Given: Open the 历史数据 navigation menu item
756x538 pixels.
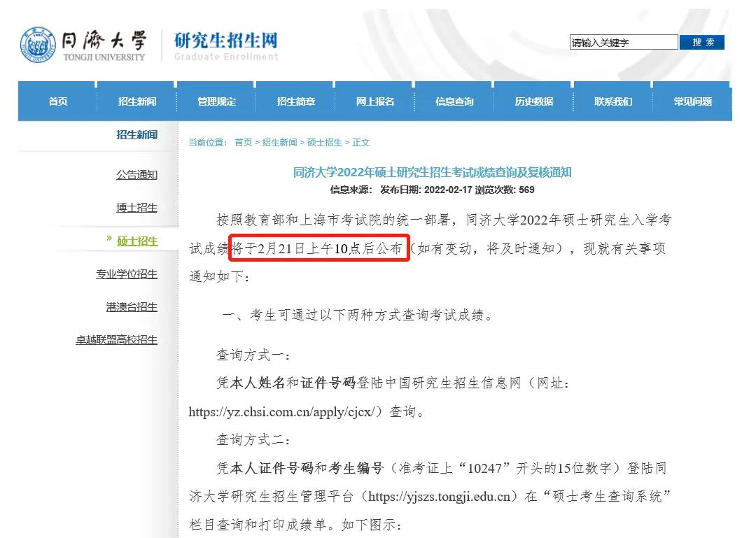Looking at the screenshot, I should point(533,101).
